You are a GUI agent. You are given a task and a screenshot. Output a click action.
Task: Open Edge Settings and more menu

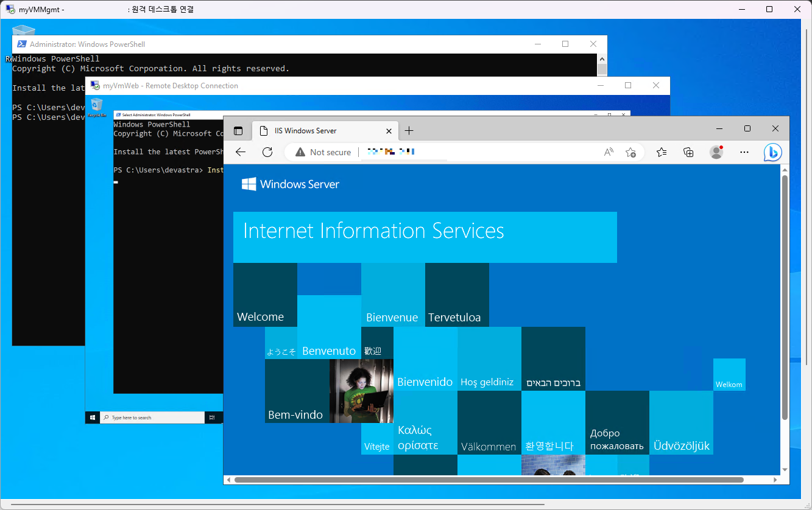click(744, 152)
